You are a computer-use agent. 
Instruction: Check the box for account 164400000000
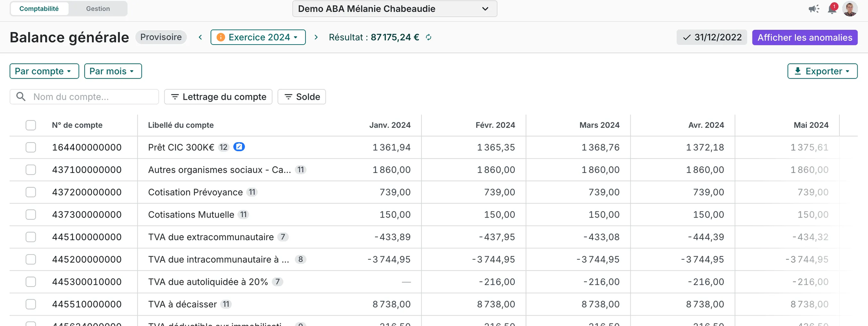click(x=31, y=147)
